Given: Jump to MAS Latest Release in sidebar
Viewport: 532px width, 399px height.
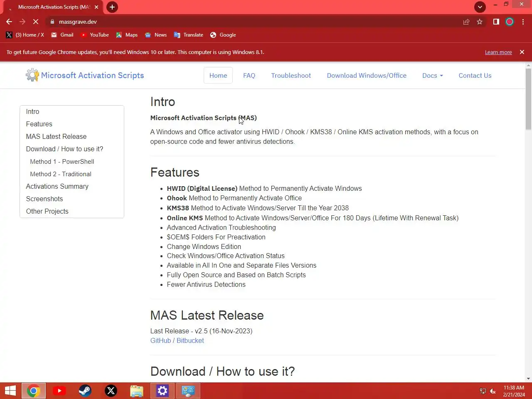Looking at the screenshot, I should [56, 136].
